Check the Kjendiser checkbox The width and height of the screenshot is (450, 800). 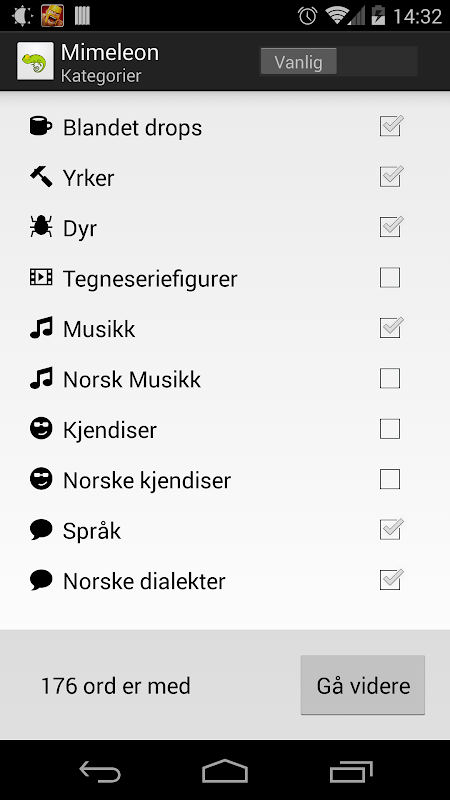tap(390, 429)
